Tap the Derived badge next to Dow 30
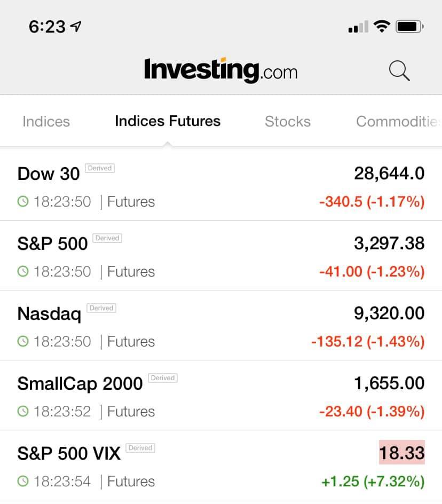 tap(100, 168)
